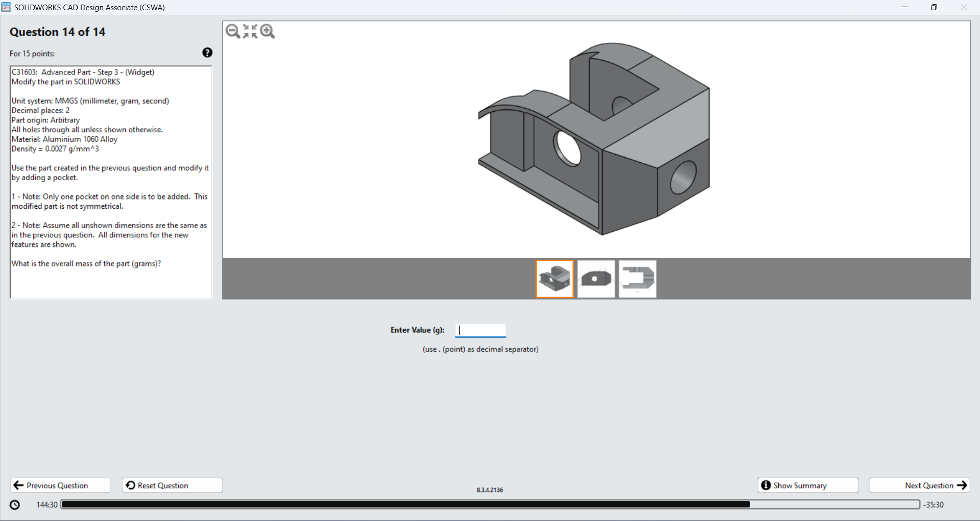Zoom in on the part image
Screen dimensions: 980x521
268,32
